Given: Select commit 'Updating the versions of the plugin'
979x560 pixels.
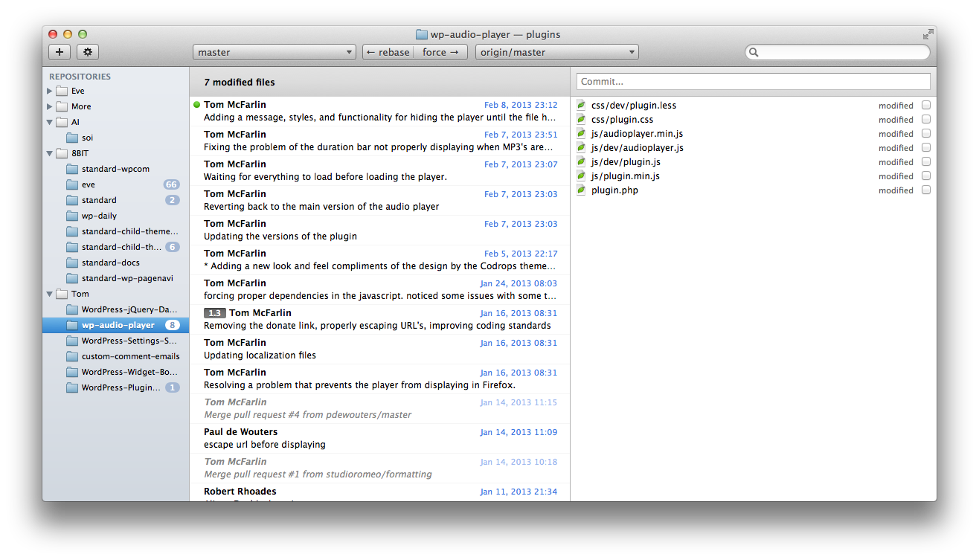Looking at the screenshot, I should (380, 231).
